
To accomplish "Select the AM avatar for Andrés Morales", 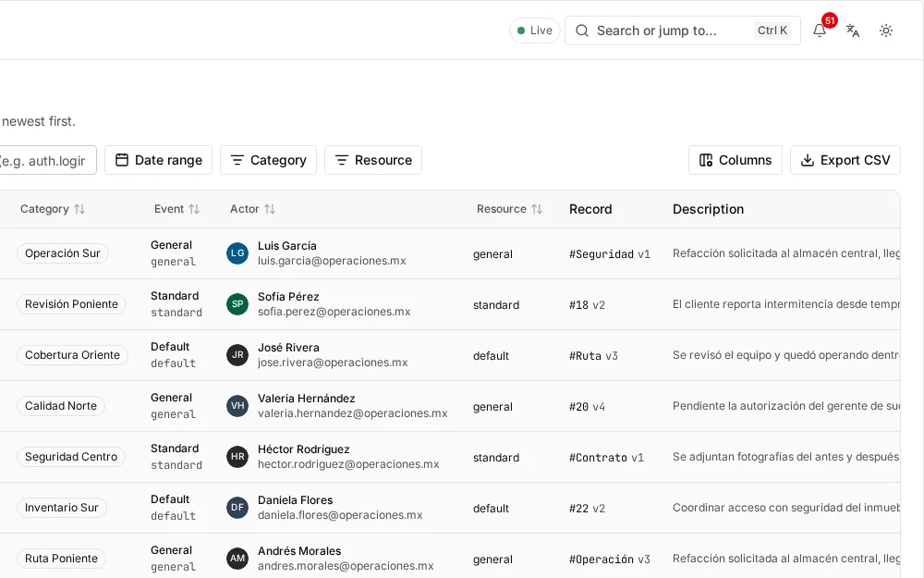I will pyautogui.click(x=237, y=558).
